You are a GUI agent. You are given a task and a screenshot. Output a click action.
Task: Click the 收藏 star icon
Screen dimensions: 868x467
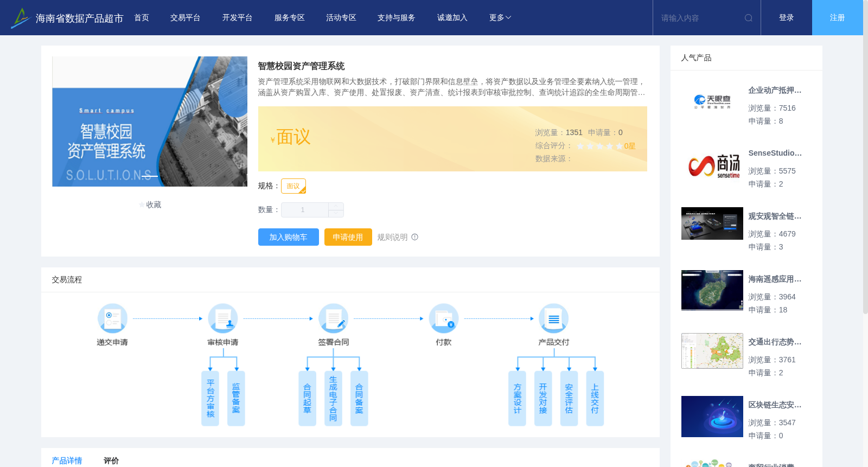(x=142, y=205)
